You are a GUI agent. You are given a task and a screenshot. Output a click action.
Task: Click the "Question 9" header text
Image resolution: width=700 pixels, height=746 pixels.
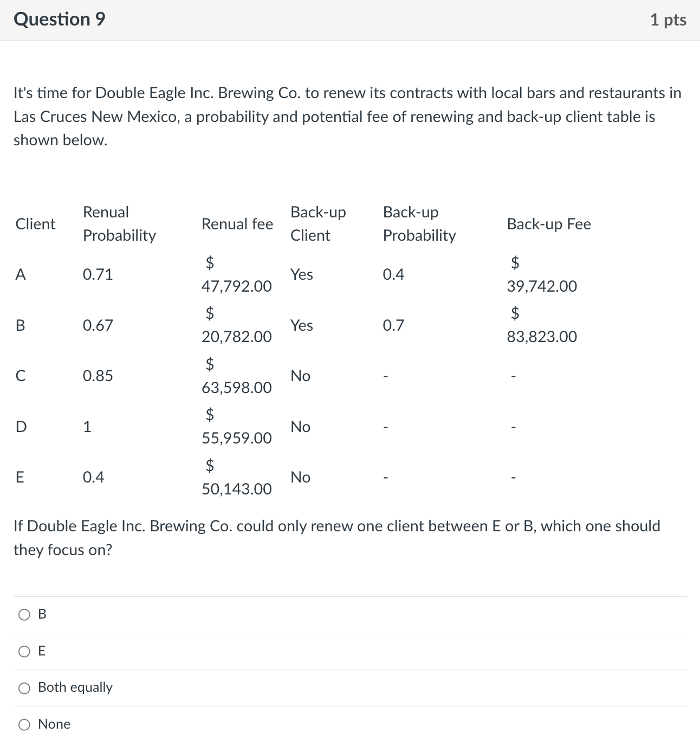pyautogui.click(x=60, y=19)
